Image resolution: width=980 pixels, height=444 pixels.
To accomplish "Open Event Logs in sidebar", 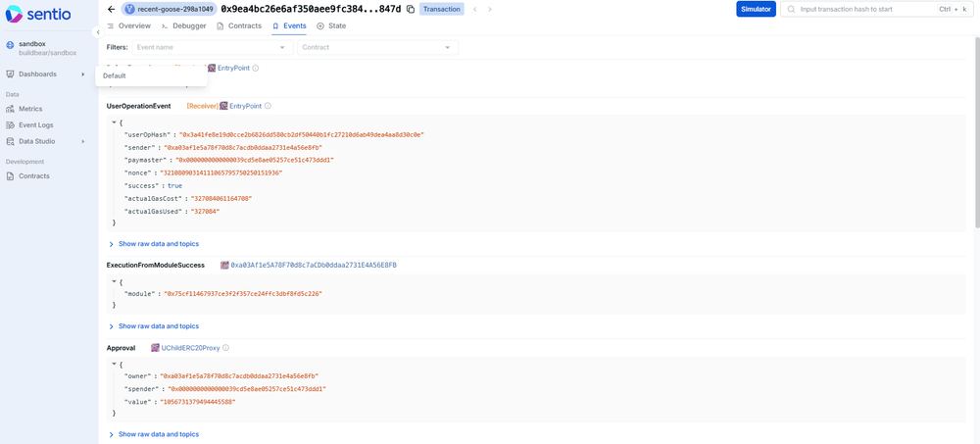I will tap(35, 125).
